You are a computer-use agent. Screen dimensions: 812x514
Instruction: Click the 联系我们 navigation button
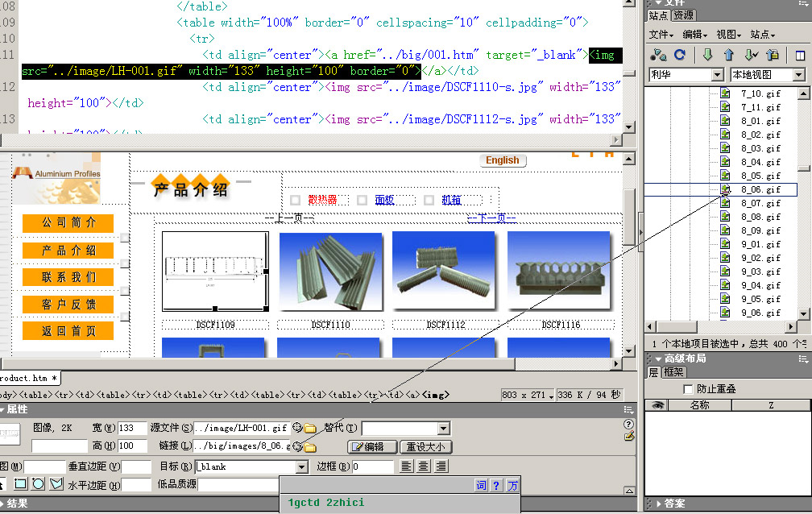coord(68,277)
